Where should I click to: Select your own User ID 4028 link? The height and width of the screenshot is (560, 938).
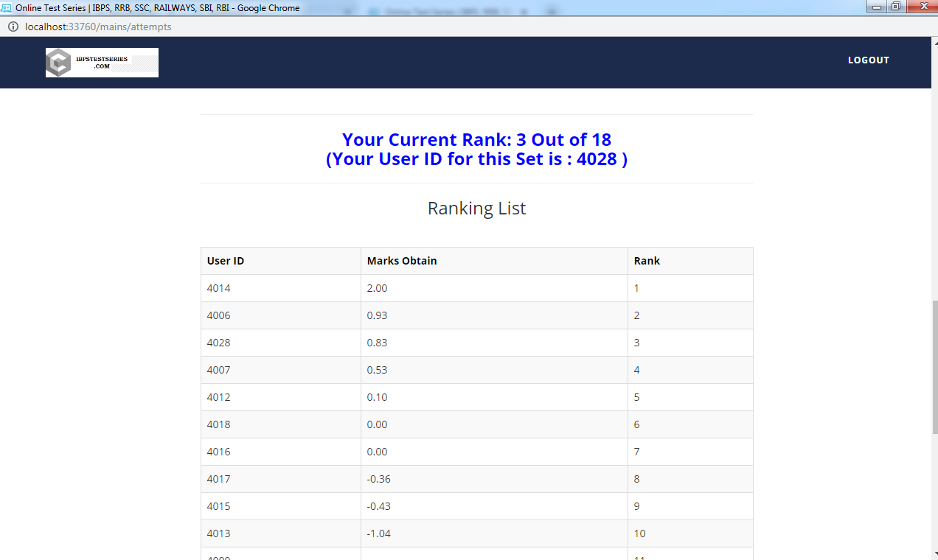(x=218, y=343)
